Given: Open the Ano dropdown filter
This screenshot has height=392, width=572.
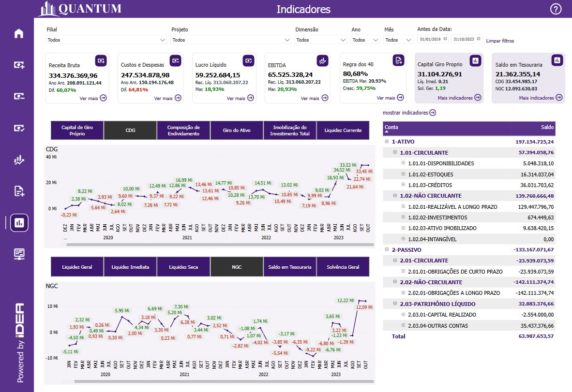Looking at the screenshot, I should tap(365, 40).
